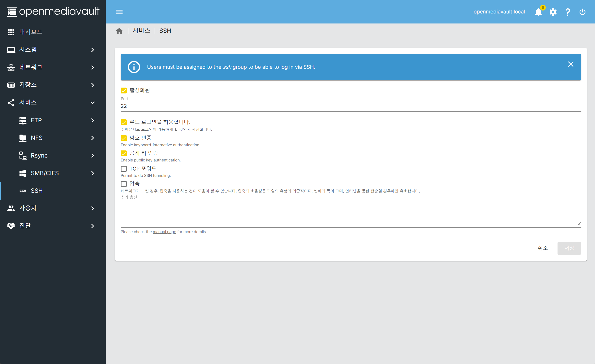
Task: Click the SSH breadcrumb
Action: pyautogui.click(x=165, y=31)
